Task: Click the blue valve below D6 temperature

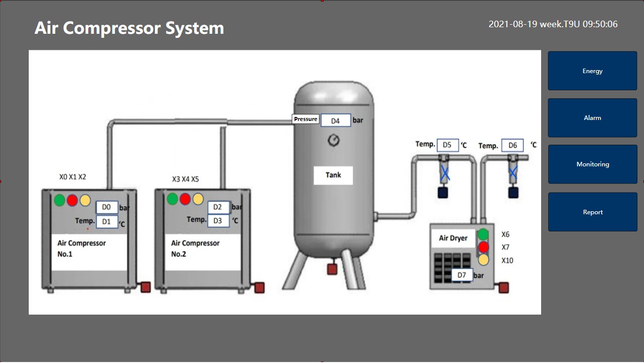Action: tap(513, 173)
